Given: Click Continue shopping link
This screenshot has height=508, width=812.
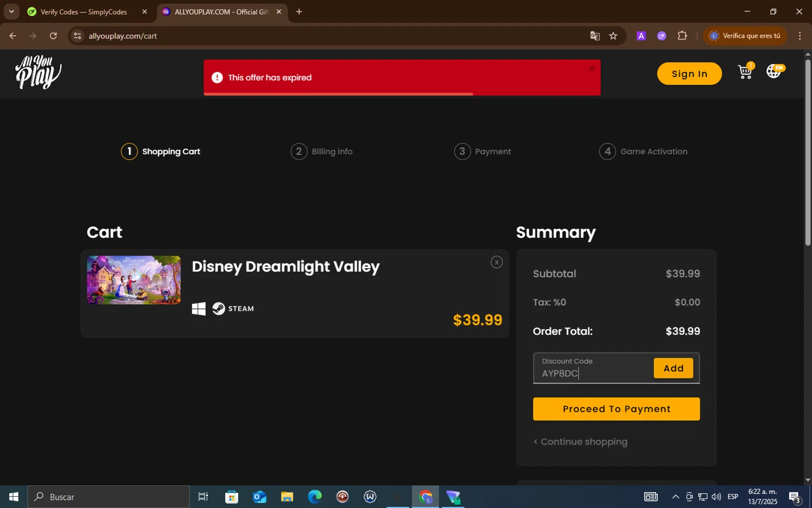Looking at the screenshot, I should click(580, 442).
